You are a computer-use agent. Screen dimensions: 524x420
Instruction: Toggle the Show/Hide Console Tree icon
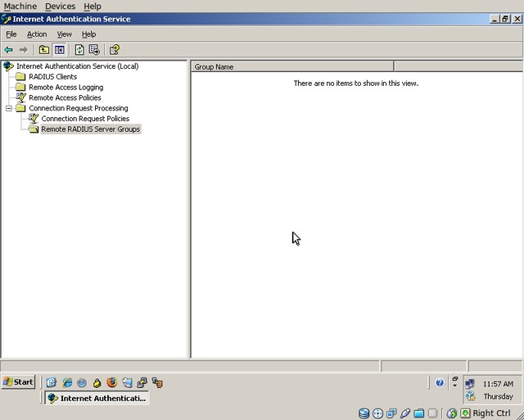click(59, 50)
